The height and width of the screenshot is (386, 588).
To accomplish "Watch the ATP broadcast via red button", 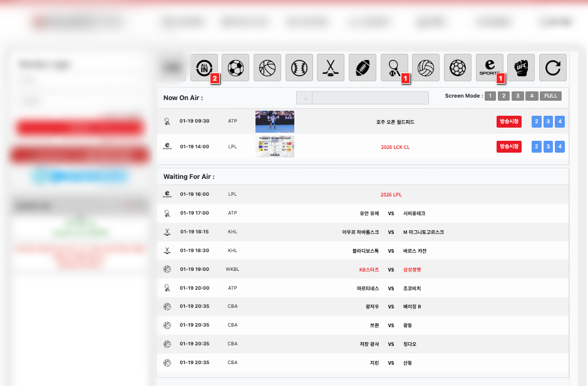I will coord(508,121).
